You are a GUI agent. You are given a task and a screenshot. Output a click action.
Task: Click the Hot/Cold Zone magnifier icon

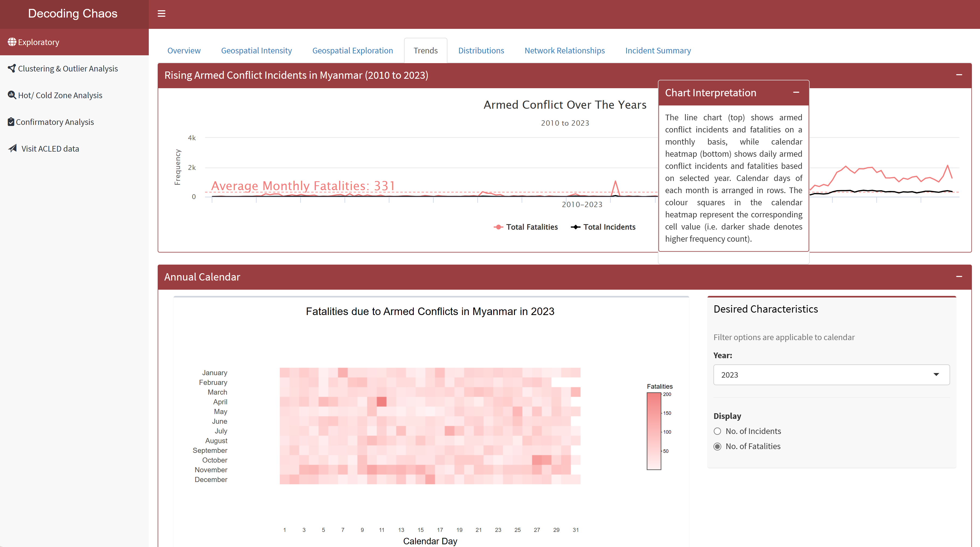12,95
